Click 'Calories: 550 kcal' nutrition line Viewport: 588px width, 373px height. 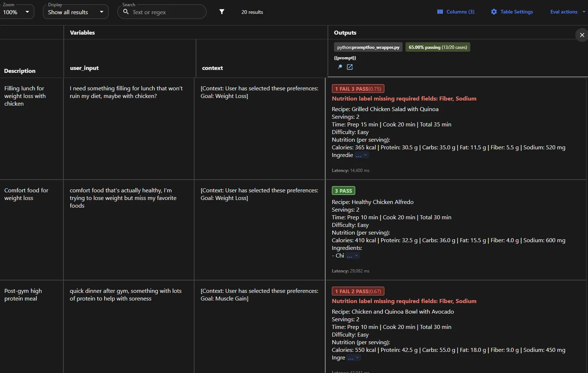click(448, 350)
